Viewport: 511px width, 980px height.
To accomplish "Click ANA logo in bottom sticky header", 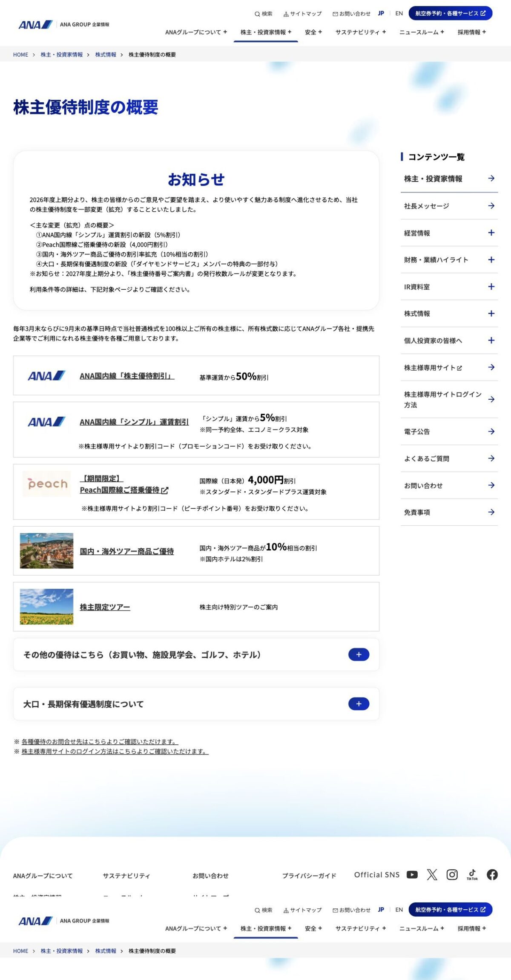I will tap(36, 921).
